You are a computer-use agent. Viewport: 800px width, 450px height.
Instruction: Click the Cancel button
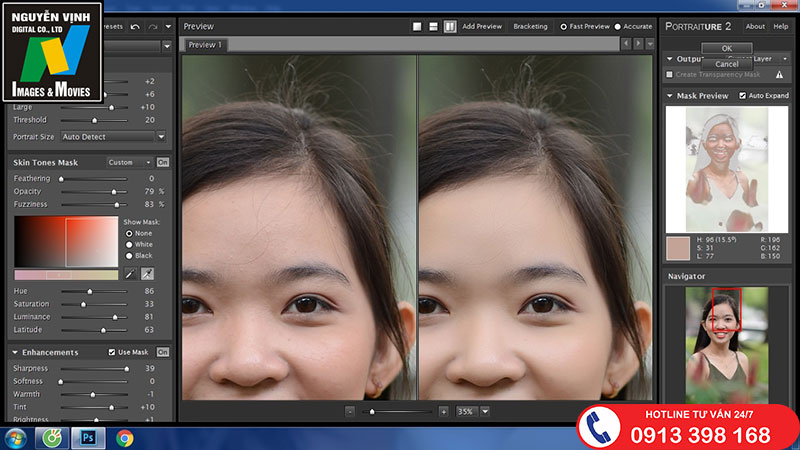pos(727,64)
